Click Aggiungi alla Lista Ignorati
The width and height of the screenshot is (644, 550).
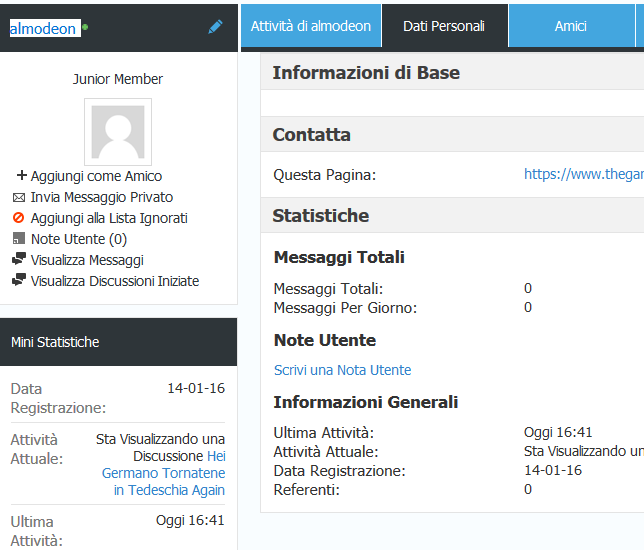pos(109,218)
